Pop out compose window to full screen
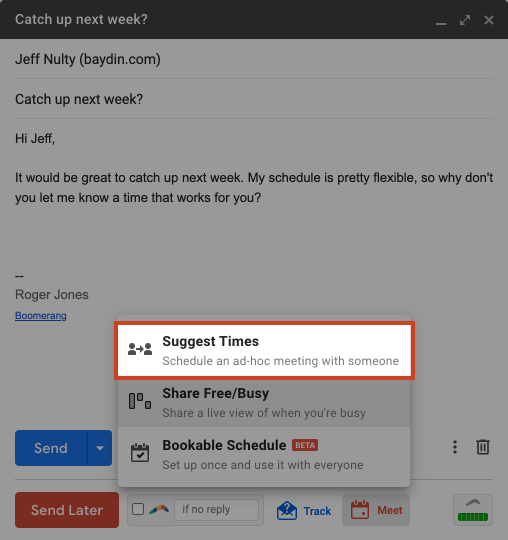Image resolution: width=508 pixels, height=540 pixels. click(465, 20)
